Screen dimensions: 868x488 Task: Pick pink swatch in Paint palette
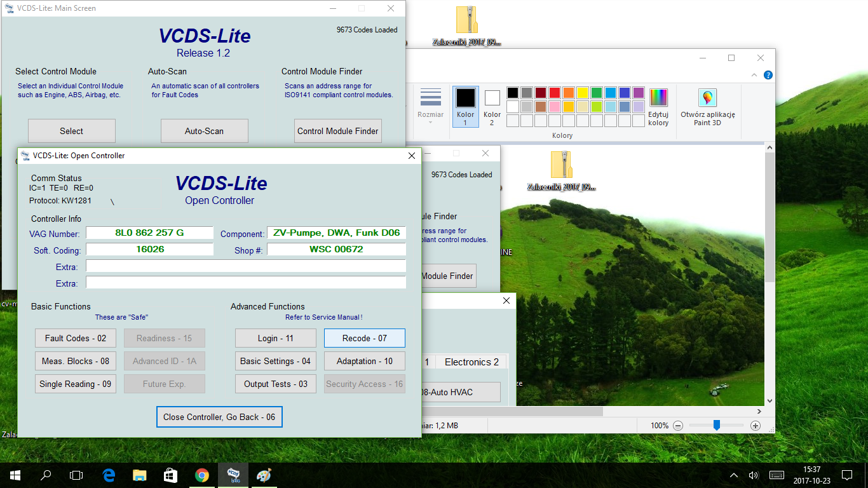pos(554,107)
